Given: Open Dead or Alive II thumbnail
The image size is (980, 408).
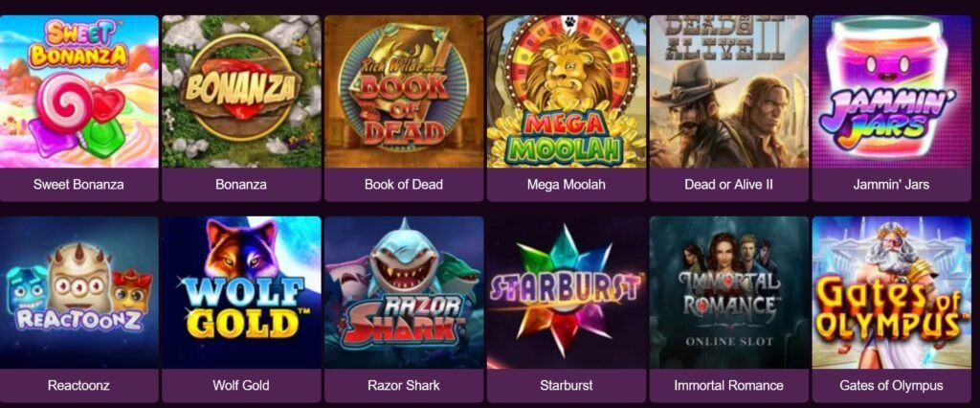Looking at the screenshot, I should [x=728, y=91].
